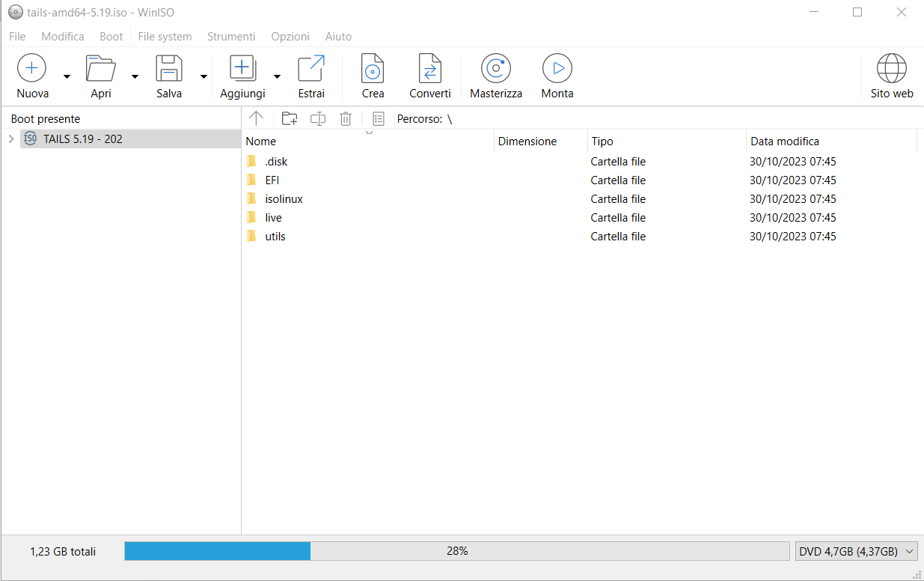Click the date in the utils row
This screenshot has height=581, width=924.
793,236
